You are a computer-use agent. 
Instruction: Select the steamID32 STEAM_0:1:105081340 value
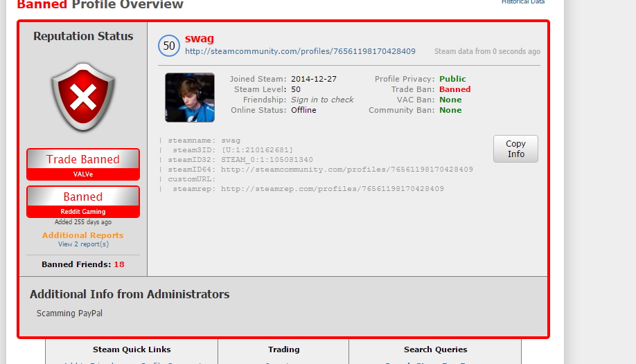[267, 160]
